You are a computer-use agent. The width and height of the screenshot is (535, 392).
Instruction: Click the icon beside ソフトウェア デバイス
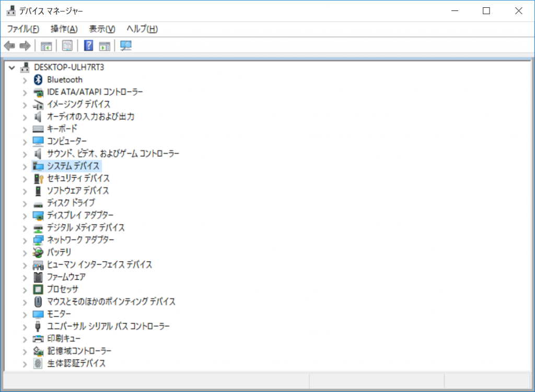coord(38,191)
